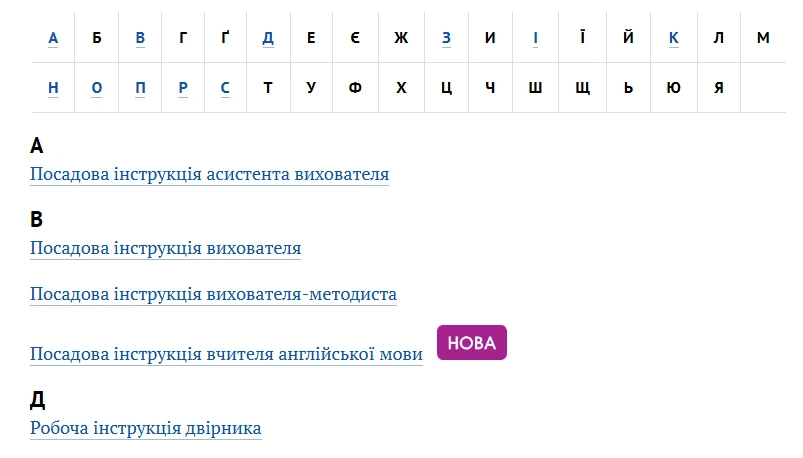
Task: Go to letter П in alphabet index
Action: coord(140,87)
